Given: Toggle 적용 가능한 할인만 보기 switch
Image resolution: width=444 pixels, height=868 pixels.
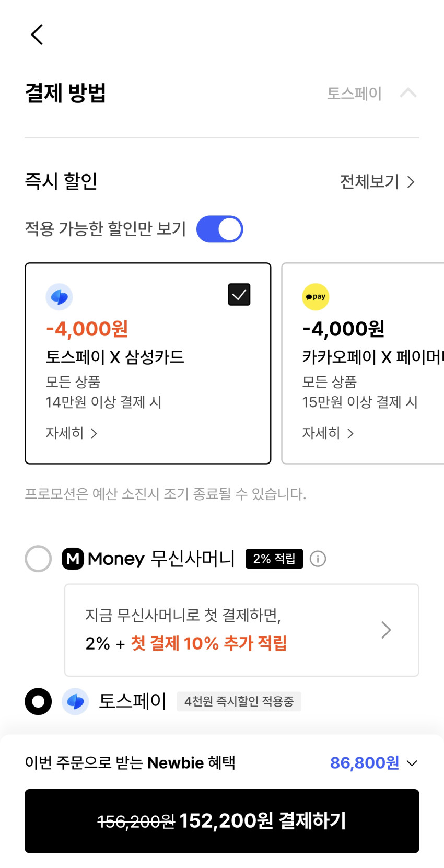Looking at the screenshot, I should tap(220, 229).
